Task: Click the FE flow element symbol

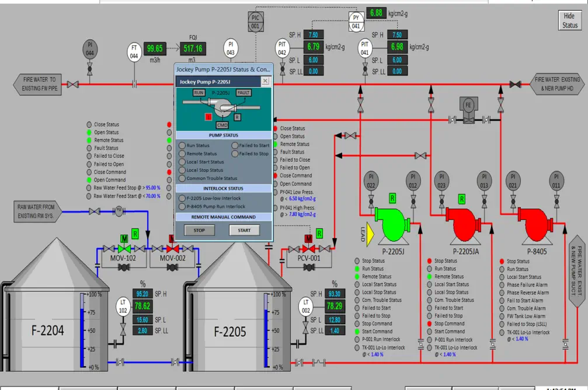Action: click(x=467, y=105)
